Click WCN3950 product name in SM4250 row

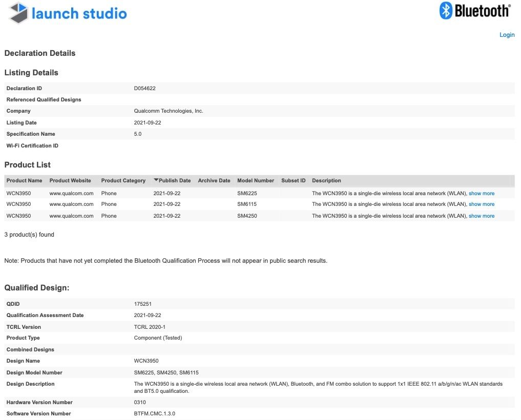coord(18,216)
